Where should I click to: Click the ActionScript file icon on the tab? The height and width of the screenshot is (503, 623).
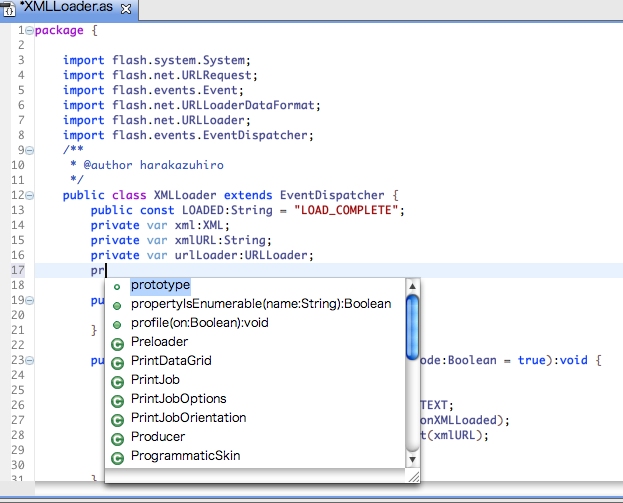click(8, 9)
